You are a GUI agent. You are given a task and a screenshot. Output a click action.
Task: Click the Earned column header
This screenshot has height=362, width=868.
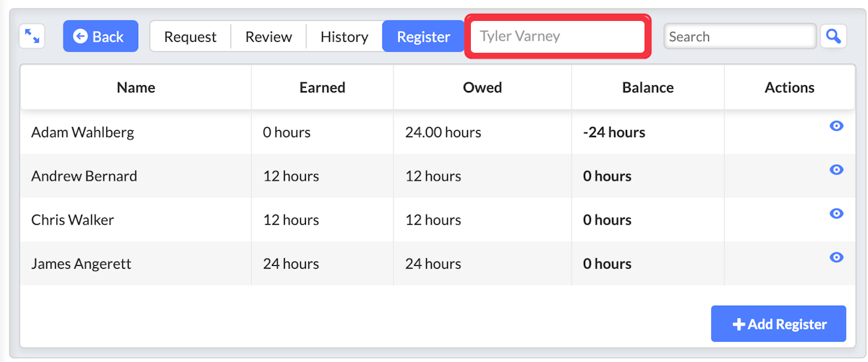[323, 87]
